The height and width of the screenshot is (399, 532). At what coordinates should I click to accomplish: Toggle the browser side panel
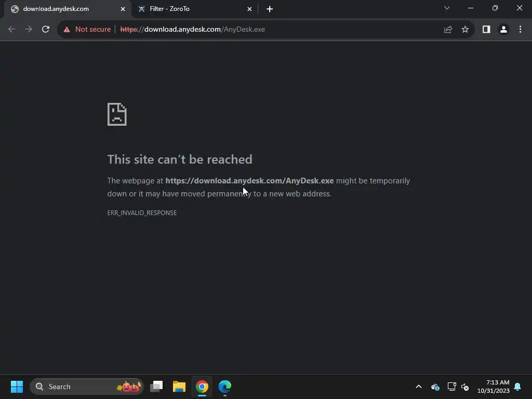[486, 30]
